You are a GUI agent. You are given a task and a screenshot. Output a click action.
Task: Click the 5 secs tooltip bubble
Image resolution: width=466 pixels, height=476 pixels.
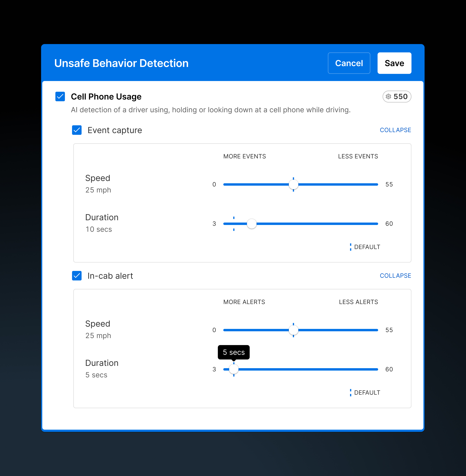coord(233,352)
